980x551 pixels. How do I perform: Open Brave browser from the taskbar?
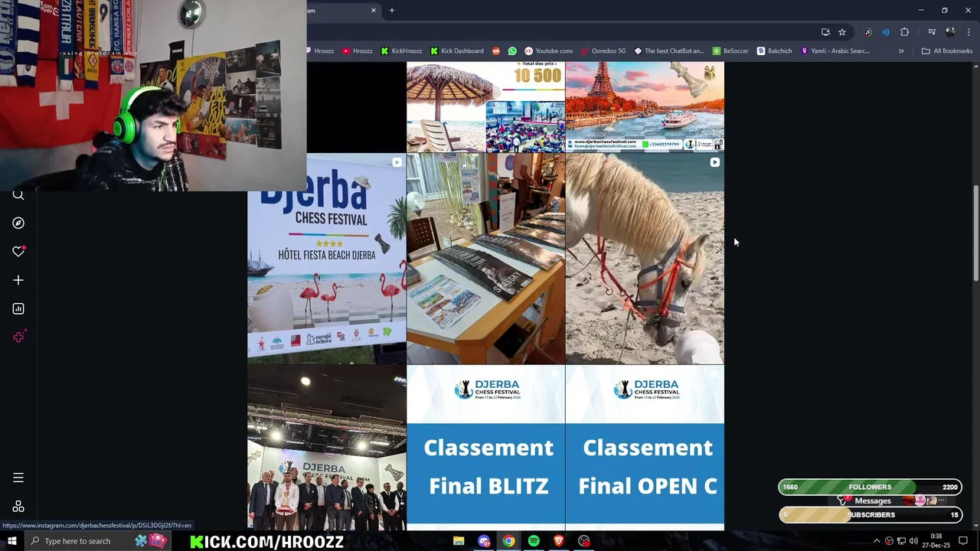tap(559, 541)
